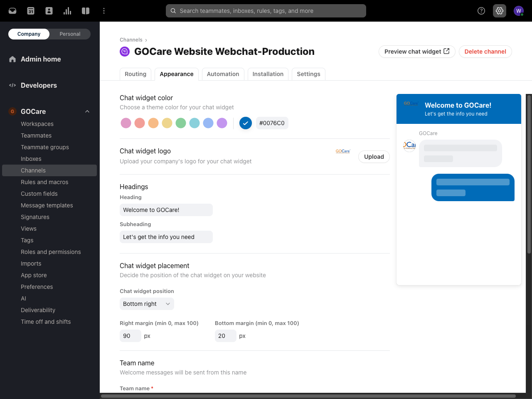Viewport: 532px width, 399px height.
Task: Click Preview chat widget button
Action: (417, 52)
